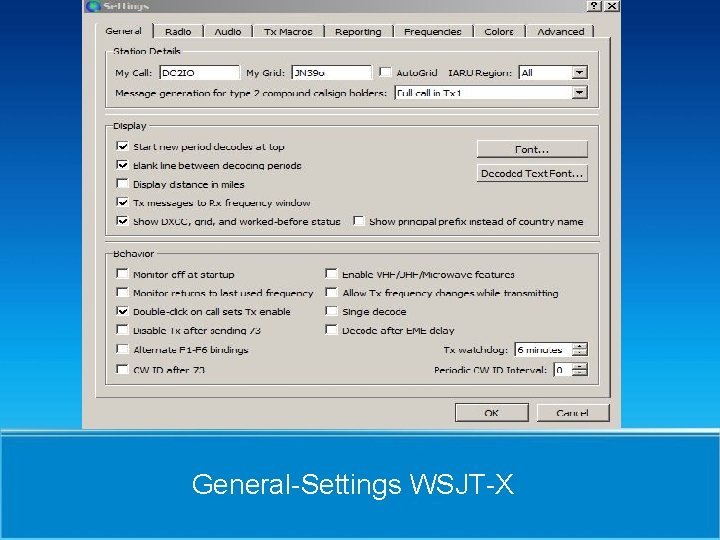The width and height of the screenshot is (720, 540).
Task: Open the Frequencies tab
Action: point(433,32)
